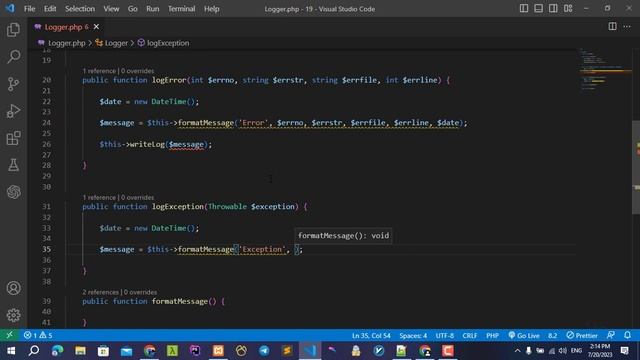The width and height of the screenshot is (640, 360).
Task: Click the editor vertical scrollbar
Action: pos(636,167)
